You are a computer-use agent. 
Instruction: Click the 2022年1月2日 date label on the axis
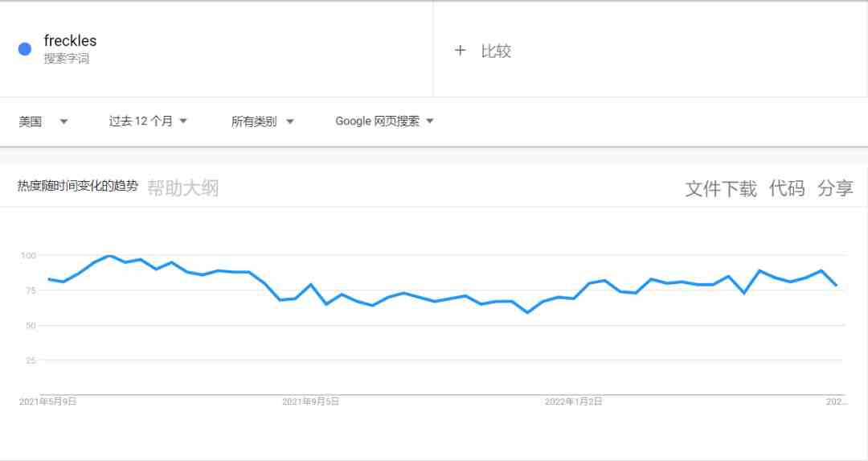click(573, 401)
